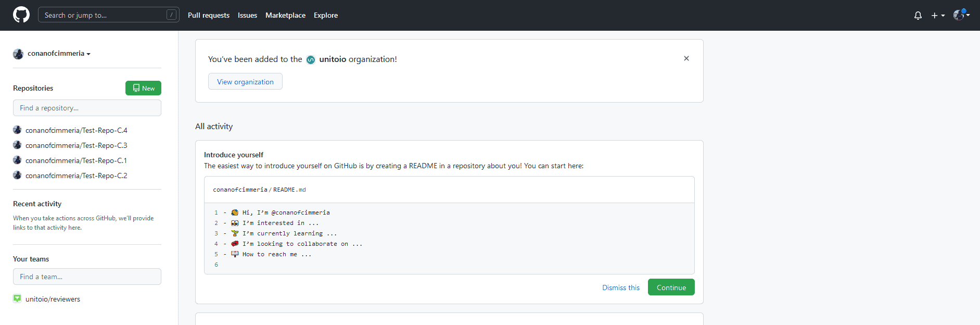Open avatar next to Test-Repo-C.1
980x325 pixels.
tap(17, 160)
